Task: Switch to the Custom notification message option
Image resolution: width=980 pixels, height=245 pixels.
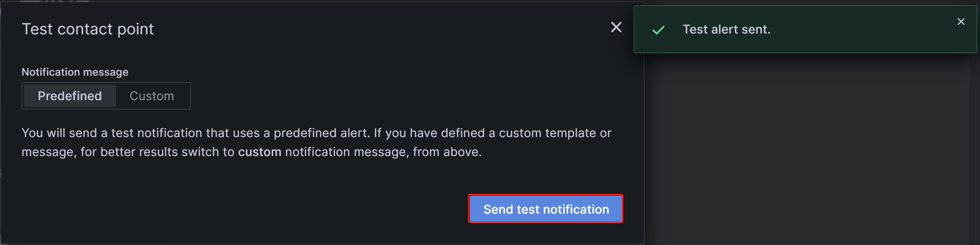Action: (x=152, y=96)
